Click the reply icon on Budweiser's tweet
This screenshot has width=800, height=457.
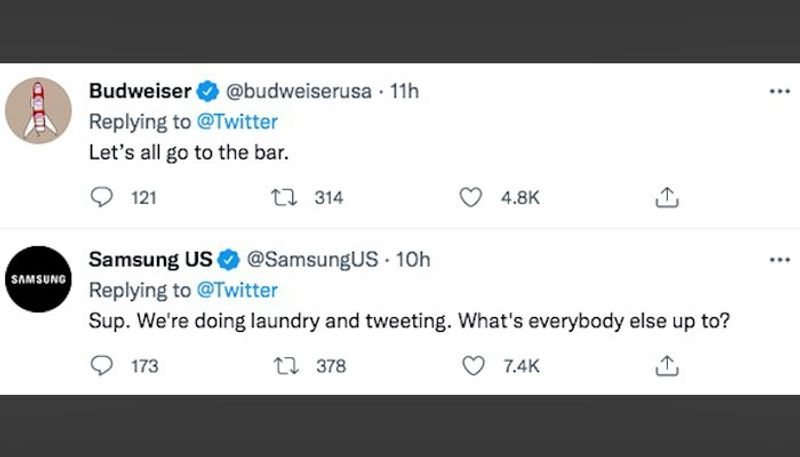[102, 198]
